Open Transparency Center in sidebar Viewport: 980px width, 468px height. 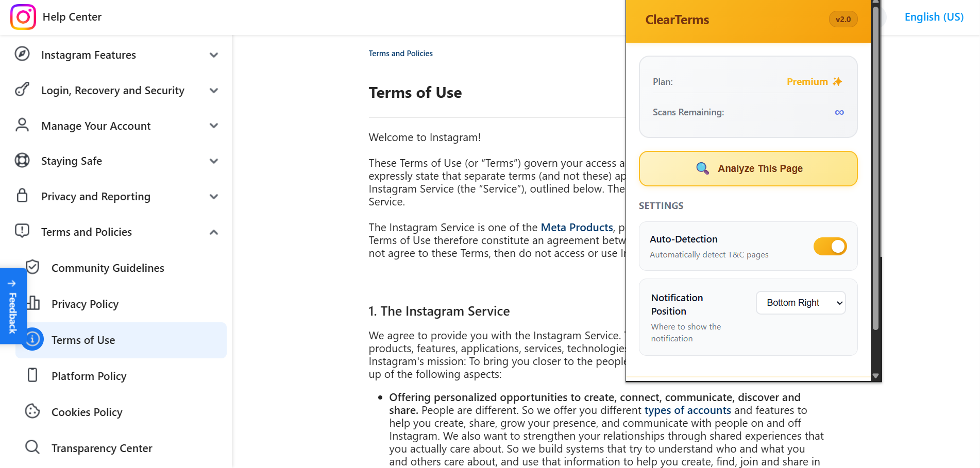point(102,448)
